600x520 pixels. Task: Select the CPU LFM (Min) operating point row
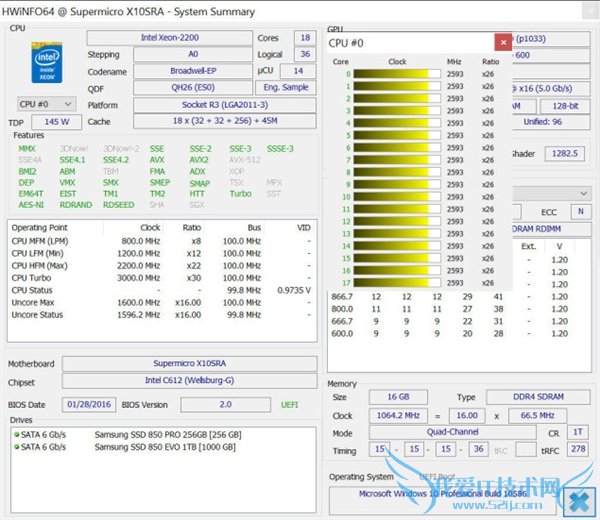[162, 253]
